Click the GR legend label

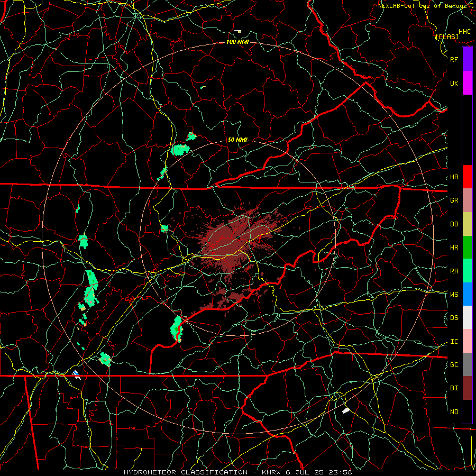point(454,200)
